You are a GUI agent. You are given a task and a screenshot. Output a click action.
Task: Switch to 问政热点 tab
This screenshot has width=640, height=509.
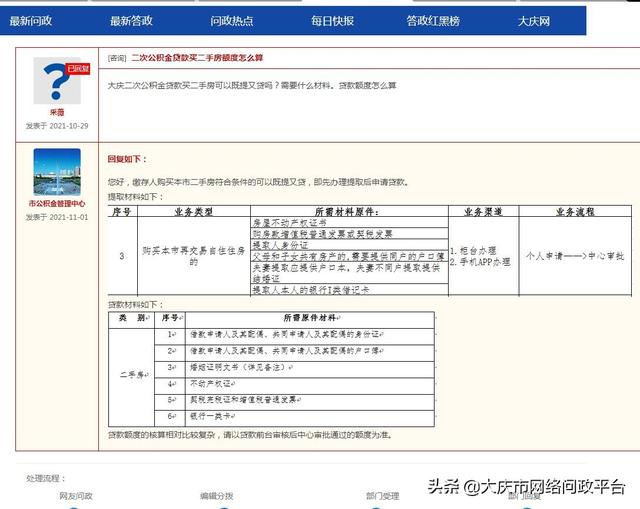click(x=232, y=21)
